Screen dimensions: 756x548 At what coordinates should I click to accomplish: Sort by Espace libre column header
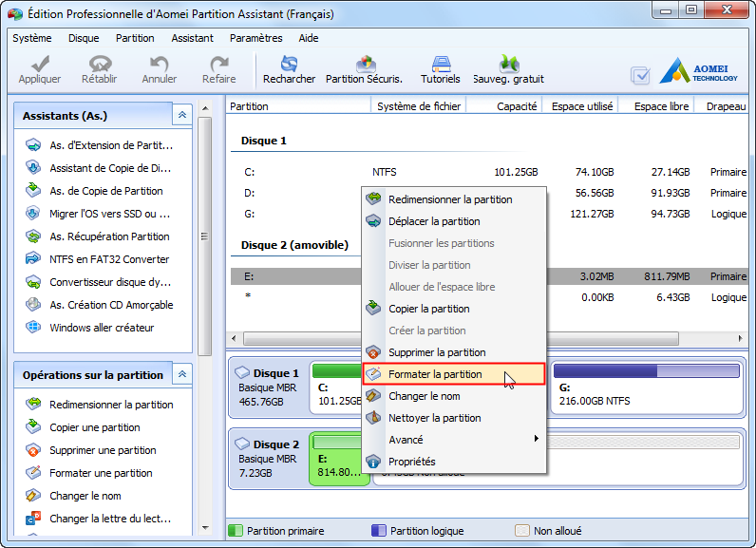tap(656, 106)
